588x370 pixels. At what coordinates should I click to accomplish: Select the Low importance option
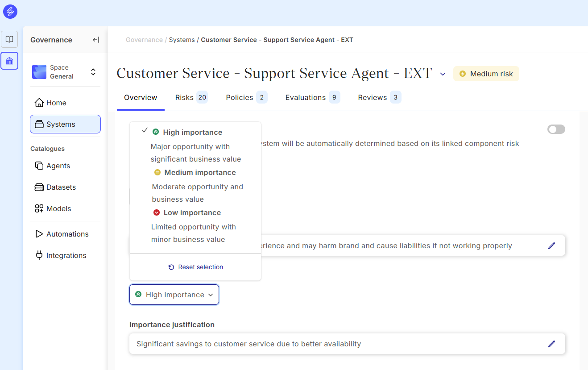coord(192,213)
